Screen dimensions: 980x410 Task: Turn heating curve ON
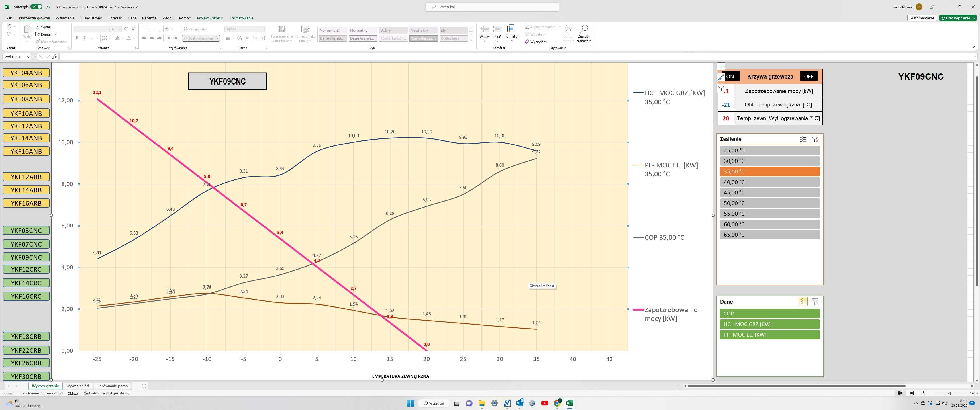click(x=730, y=76)
